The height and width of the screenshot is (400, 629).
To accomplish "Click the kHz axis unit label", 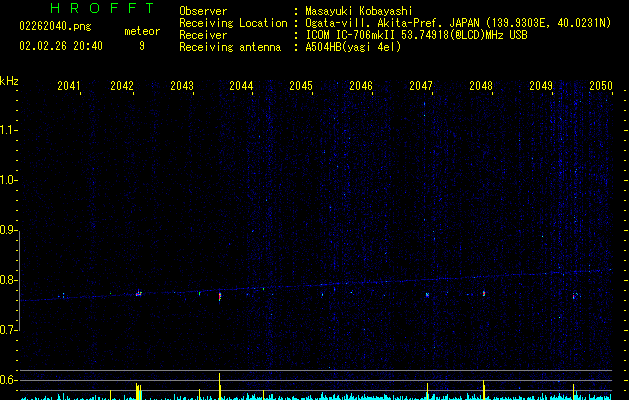I will tap(9, 81).
